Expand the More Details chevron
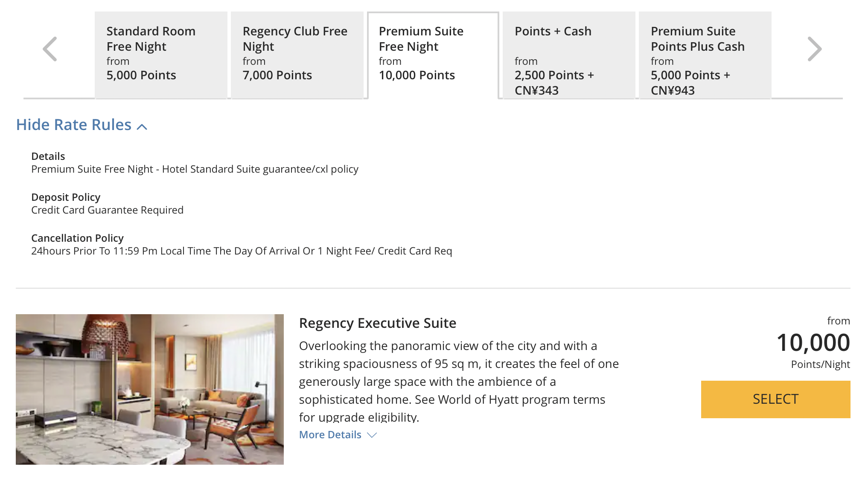 [x=372, y=435]
